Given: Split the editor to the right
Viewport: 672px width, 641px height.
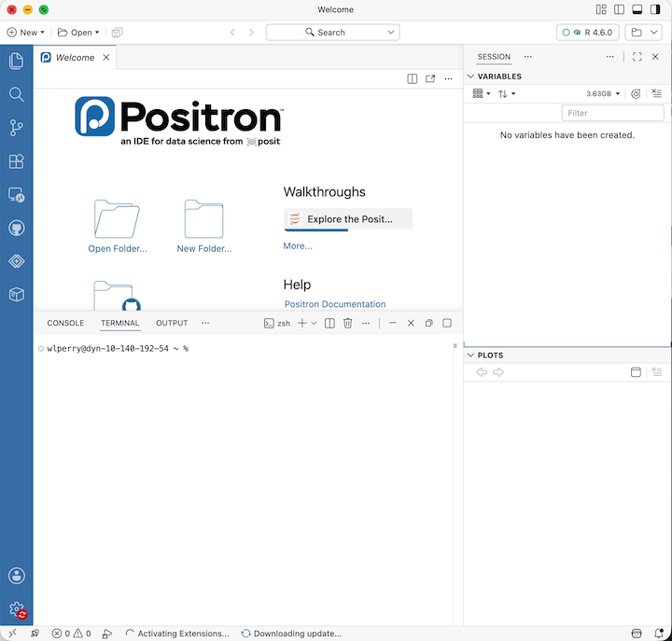Looking at the screenshot, I should point(412,78).
